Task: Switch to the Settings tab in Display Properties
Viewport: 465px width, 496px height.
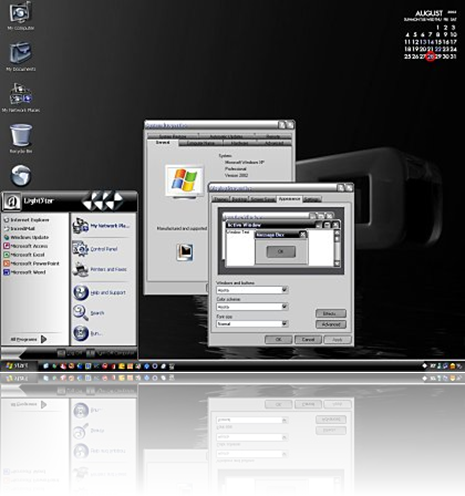Action: click(312, 199)
